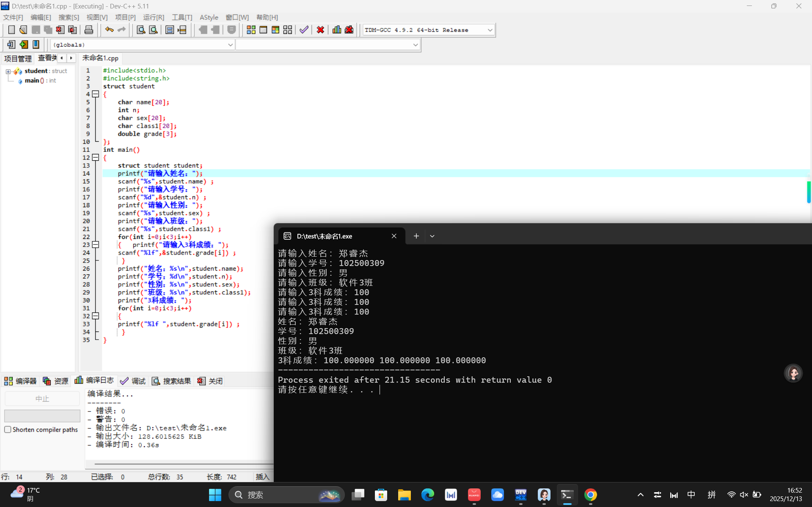Open Google Chrome from the taskbar
Image resolution: width=812 pixels, height=507 pixels.
[590, 495]
